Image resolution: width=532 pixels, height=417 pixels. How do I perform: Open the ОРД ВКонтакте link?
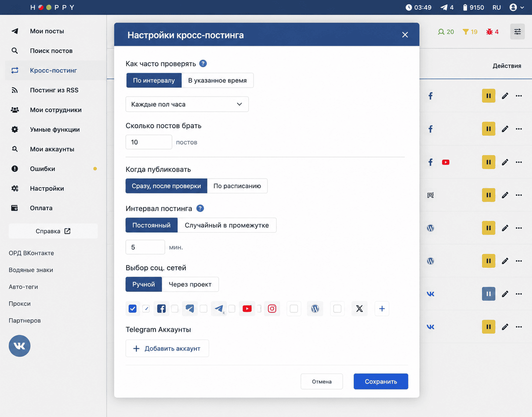click(x=31, y=253)
